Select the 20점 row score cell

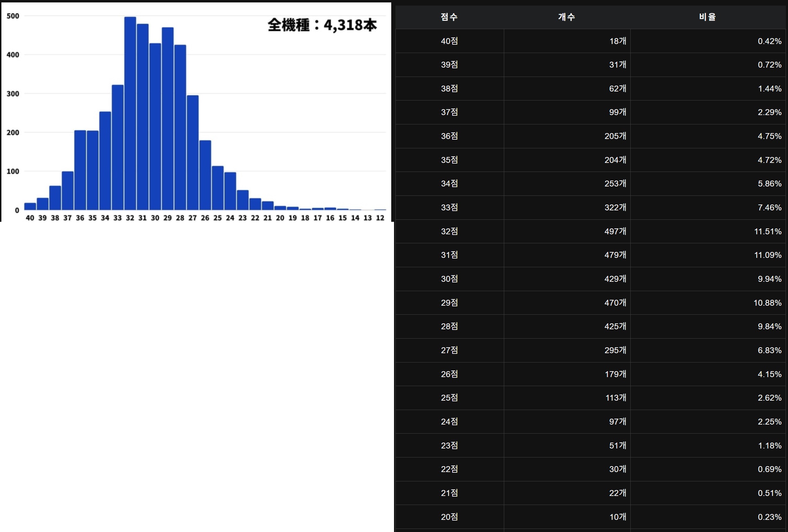pyautogui.click(x=449, y=517)
